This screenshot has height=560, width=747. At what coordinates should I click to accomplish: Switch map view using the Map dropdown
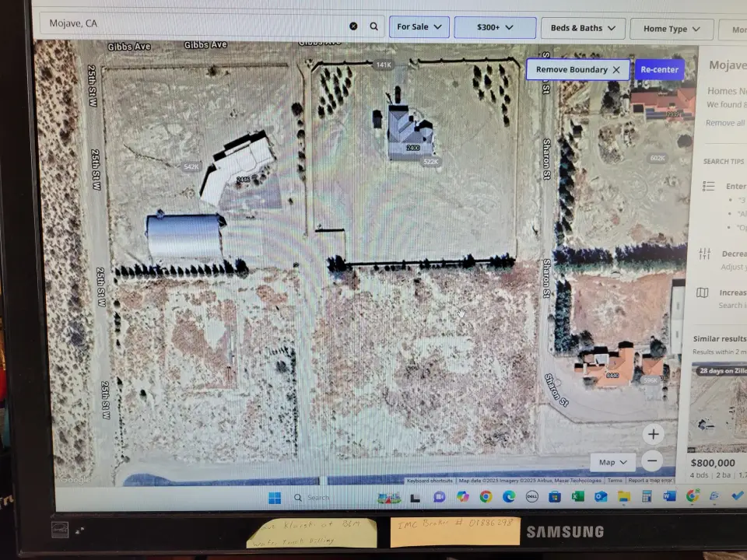[612, 462]
